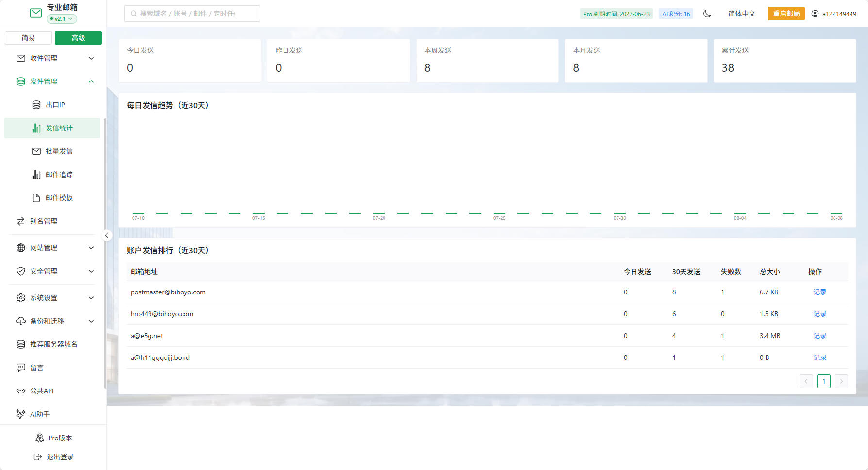Open the v2.1 version dropdown
Screen dimensions: 868x470
pos(62,19)
